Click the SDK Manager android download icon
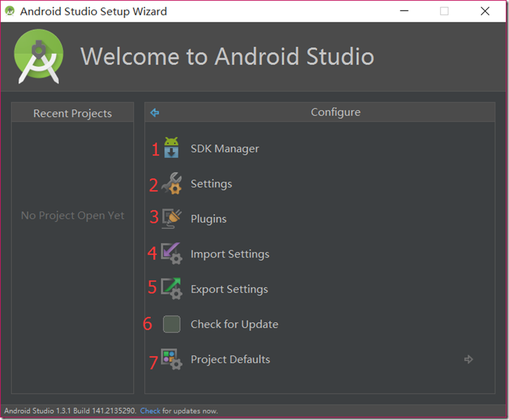509x420 pixels. pyautogui.click(x=171, y=149)
